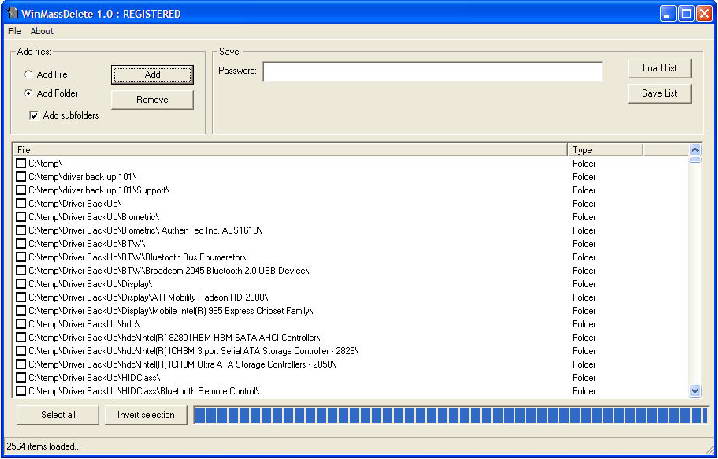Click the blue progress bar

pos(450,415)
